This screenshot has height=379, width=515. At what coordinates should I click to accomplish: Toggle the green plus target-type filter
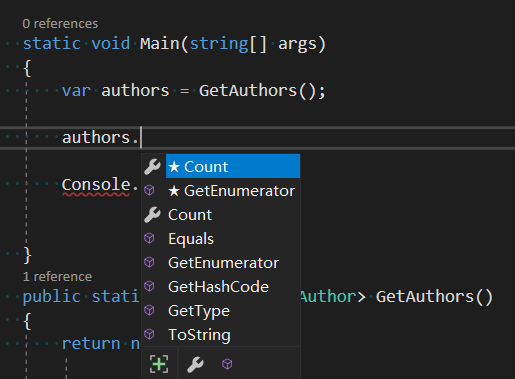(159, 364)
